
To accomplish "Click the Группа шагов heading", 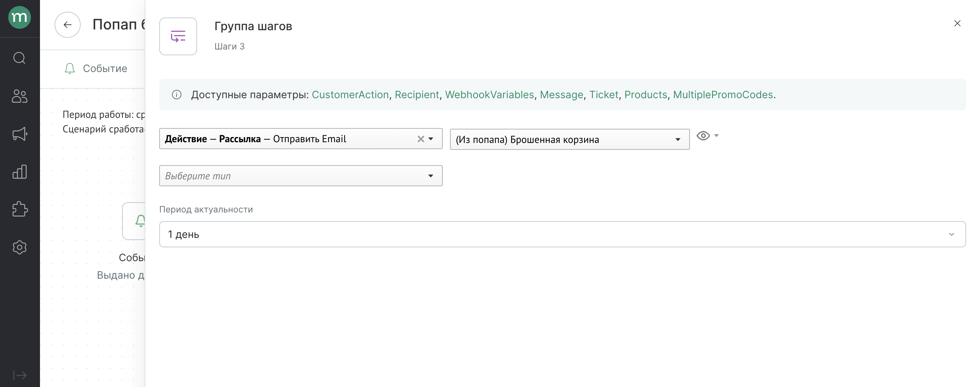I will (253, 26).
